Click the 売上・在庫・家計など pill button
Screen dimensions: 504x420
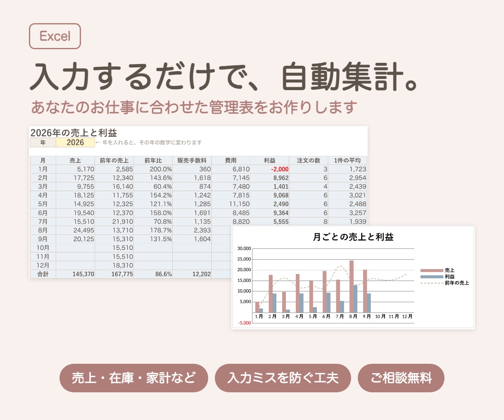(x=134, y=378)
